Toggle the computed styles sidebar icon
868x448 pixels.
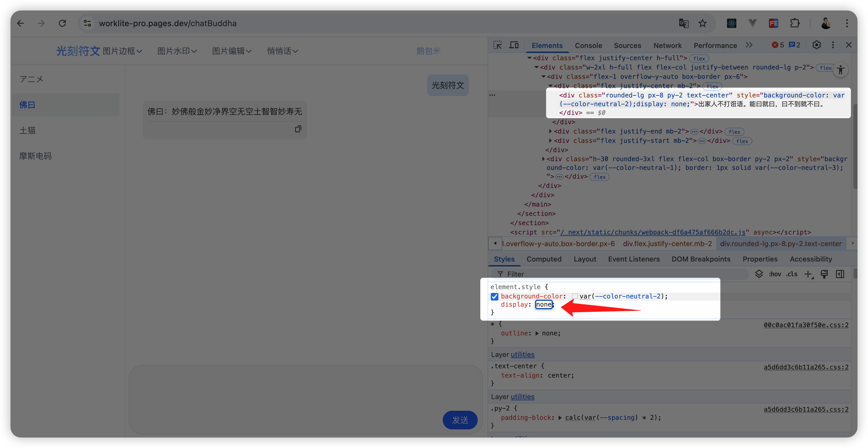tap(840, 274)
